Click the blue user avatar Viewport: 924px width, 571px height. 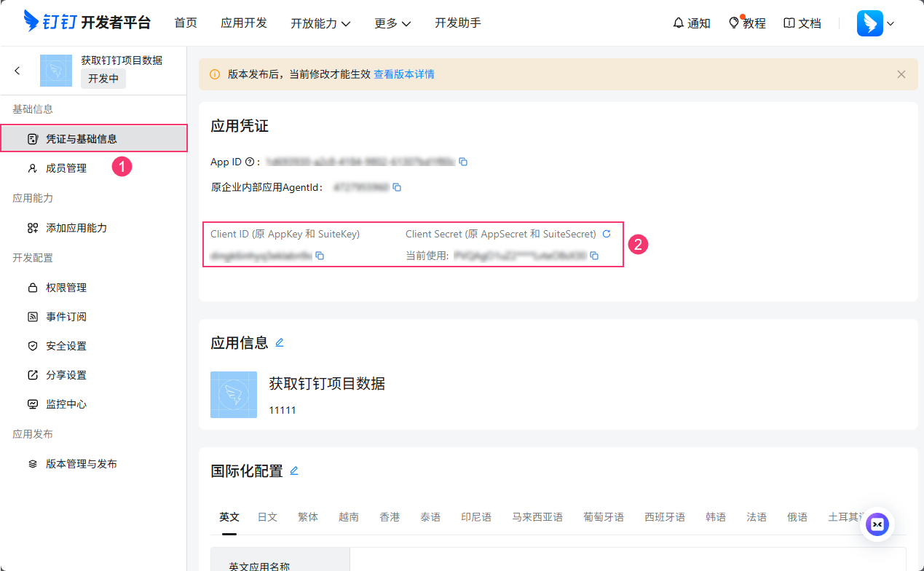pyautogui.click(x=870, y=23)
